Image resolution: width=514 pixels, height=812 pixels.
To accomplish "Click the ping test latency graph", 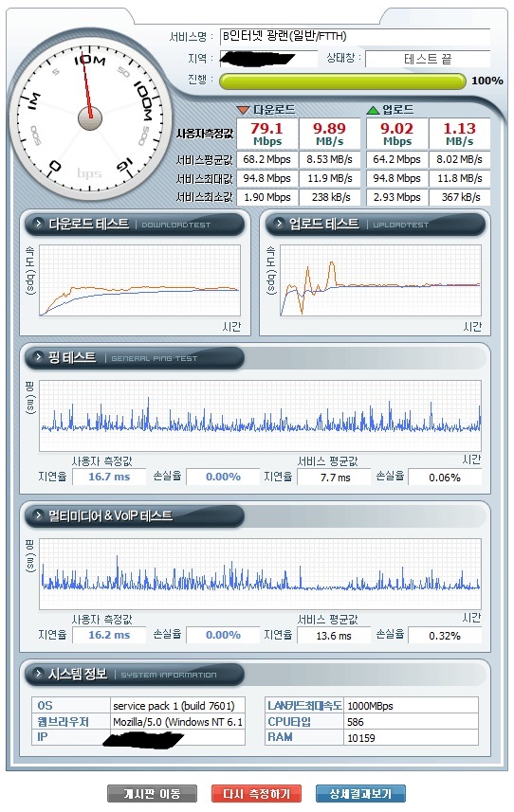I will 260,416.
